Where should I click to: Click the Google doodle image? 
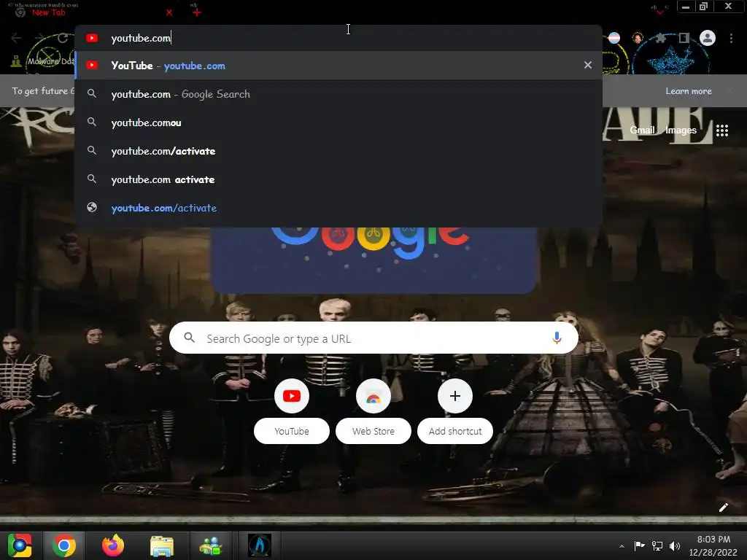click(x=374, y=260)
